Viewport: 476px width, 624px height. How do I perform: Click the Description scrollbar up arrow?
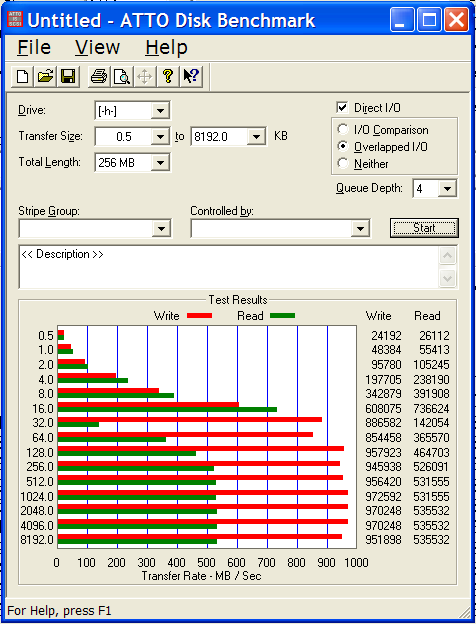[447, 256]
